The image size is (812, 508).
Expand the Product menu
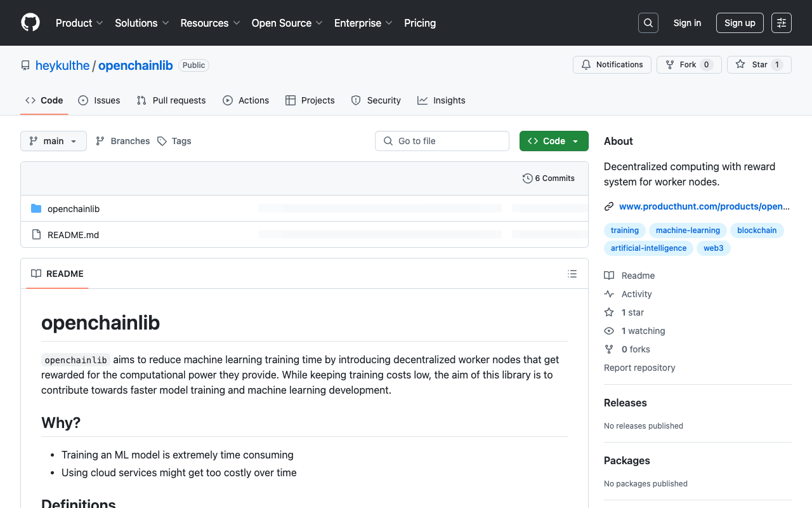click(79, 23)
